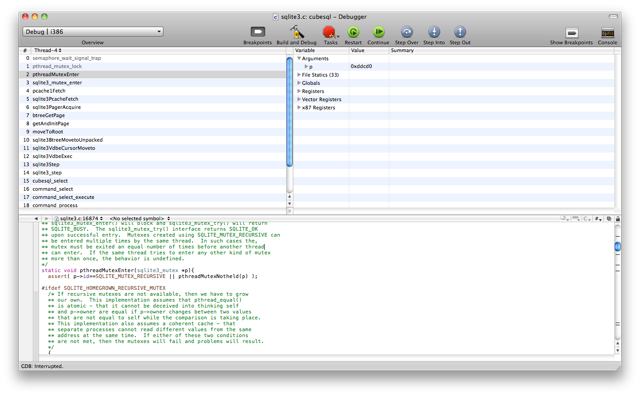Go back with the editor history arrow
The width and height of the screenshot is (640, 396).
tap(36, 218)
